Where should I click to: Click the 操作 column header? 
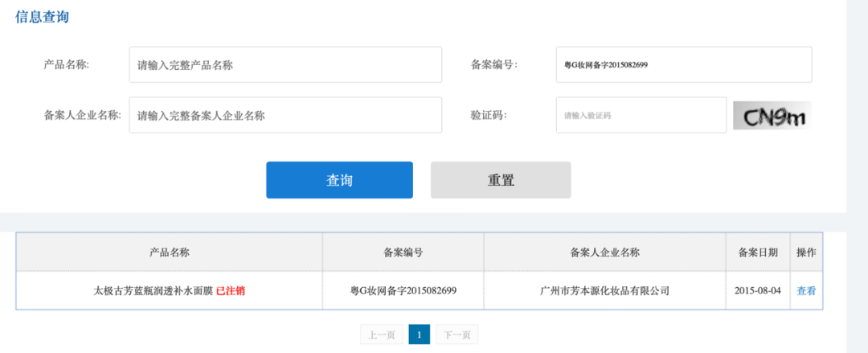tap(806, 252)
